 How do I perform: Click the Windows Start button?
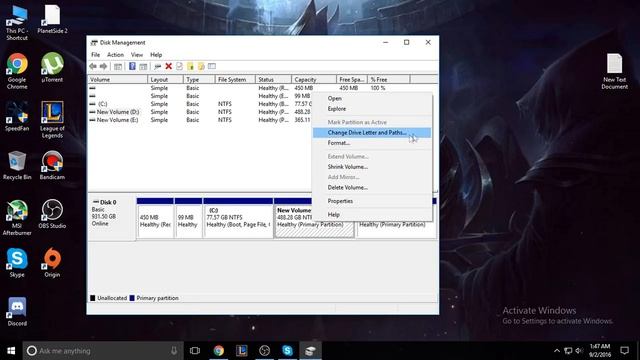(11, 351)
